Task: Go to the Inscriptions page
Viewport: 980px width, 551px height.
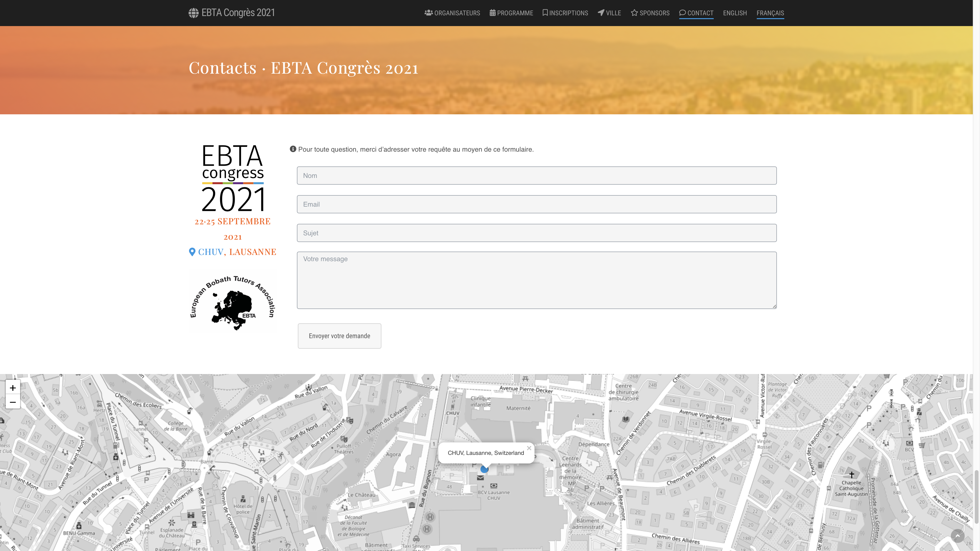Action: coord(565,13)
